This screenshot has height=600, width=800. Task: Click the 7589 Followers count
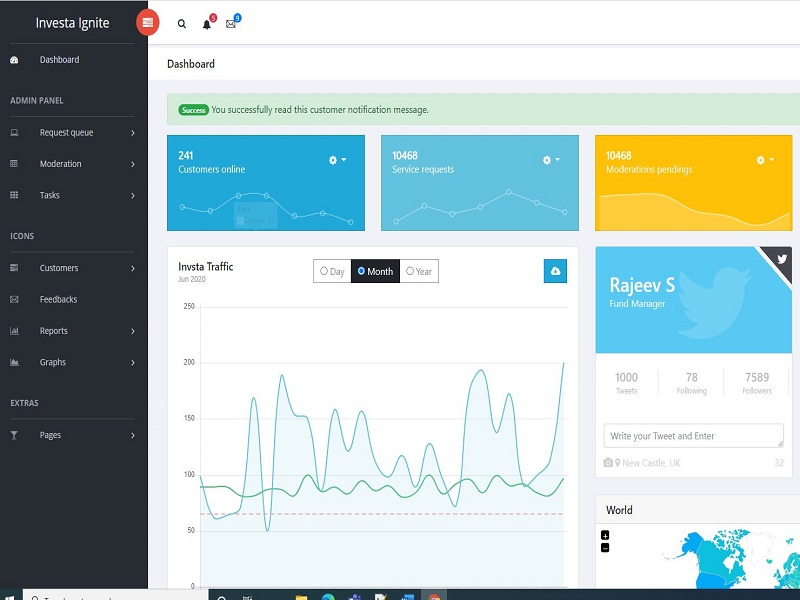757,382
